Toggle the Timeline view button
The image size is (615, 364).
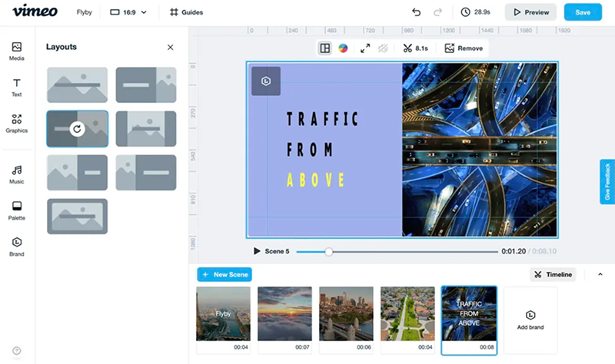click(553, 274)
